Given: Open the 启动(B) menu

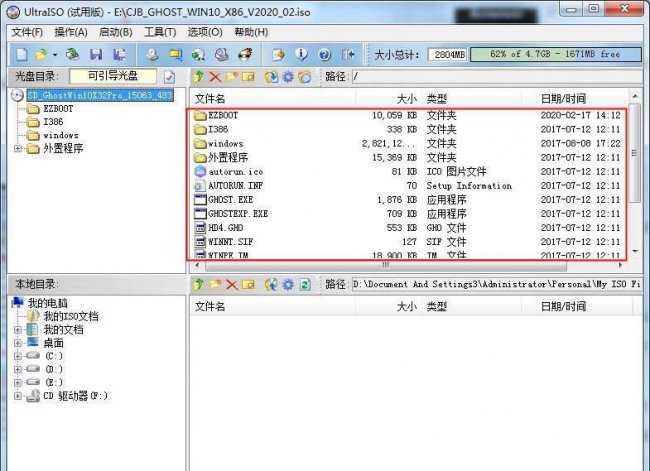Looking at the screenshot, I should (116, 32).
